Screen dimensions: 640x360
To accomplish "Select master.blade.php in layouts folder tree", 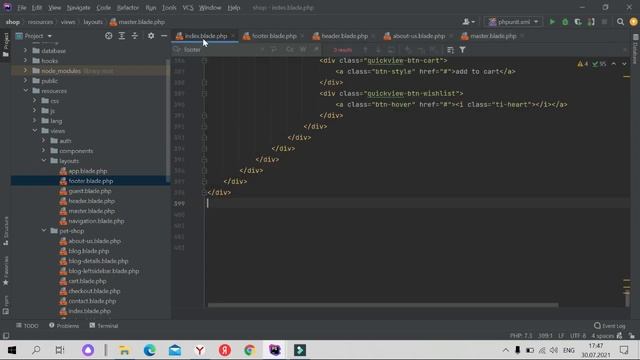I will click(91, 211).
